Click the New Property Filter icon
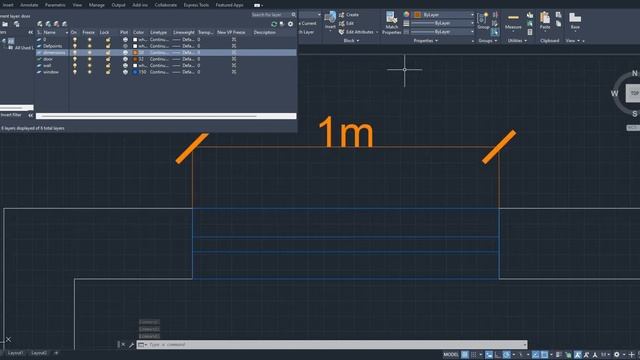 coord(5,24)
